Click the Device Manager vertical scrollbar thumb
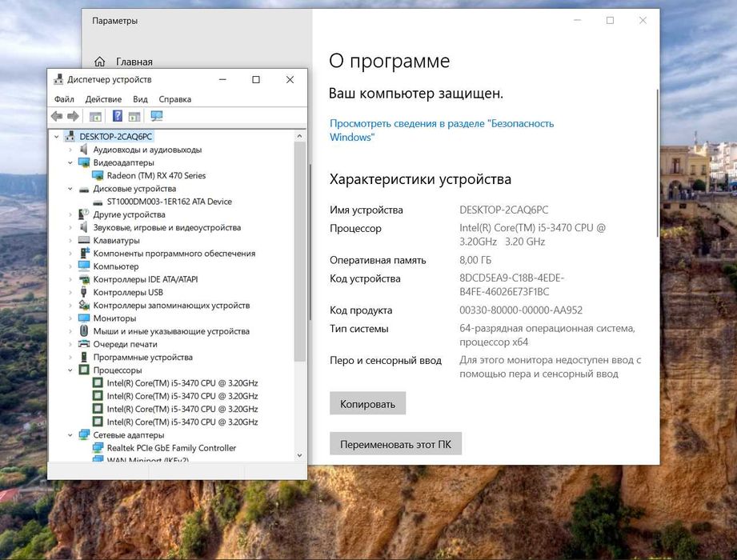This screenshot has height=560, width=737. tap(299, 251)
